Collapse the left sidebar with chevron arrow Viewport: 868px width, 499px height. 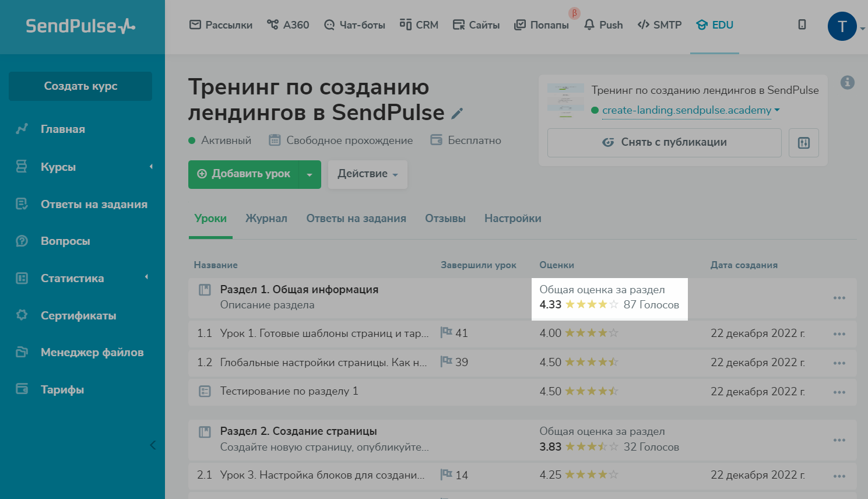[153, 445]
